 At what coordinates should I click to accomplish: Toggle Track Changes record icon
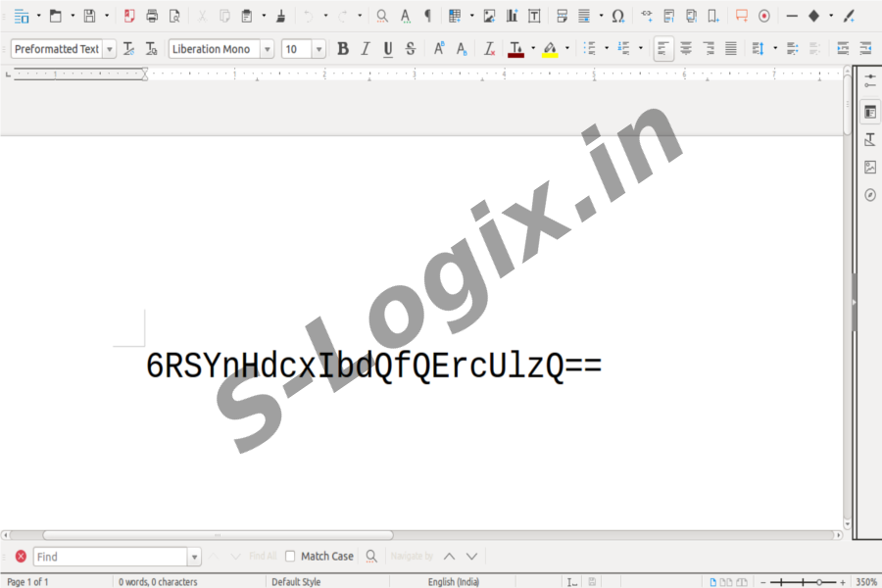(763, 16)
